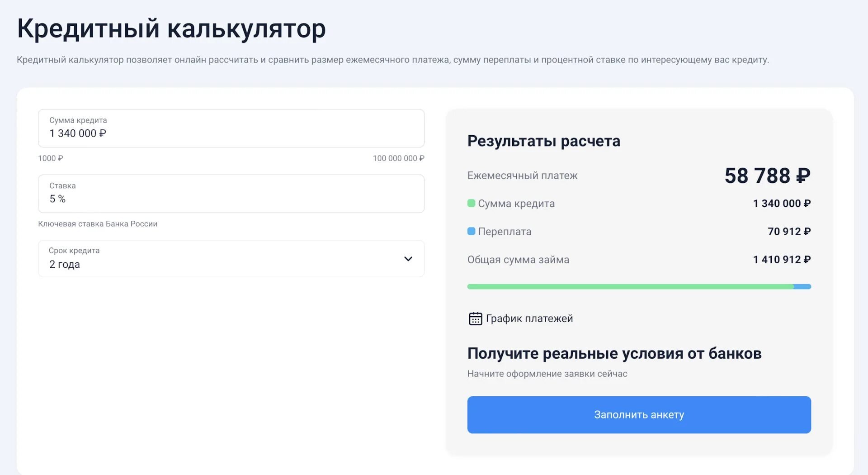
Task: Click the minimum value label 1000 ₽
Action: (x=51, y=158)
